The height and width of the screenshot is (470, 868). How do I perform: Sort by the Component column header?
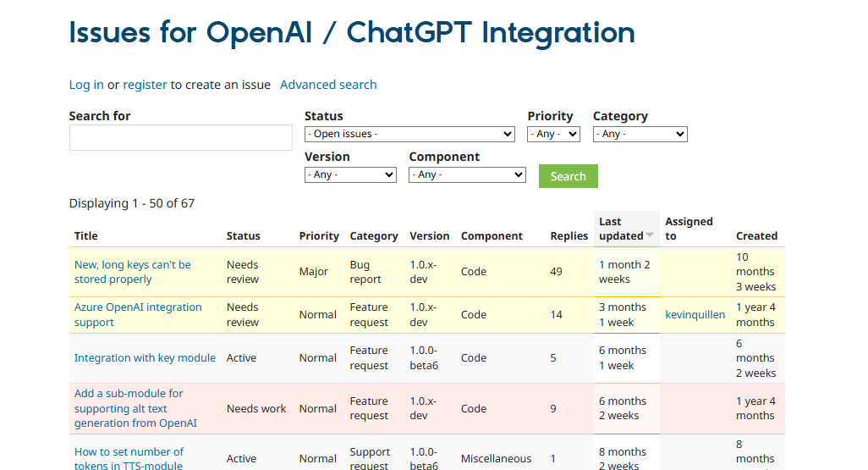pos(492,236)
